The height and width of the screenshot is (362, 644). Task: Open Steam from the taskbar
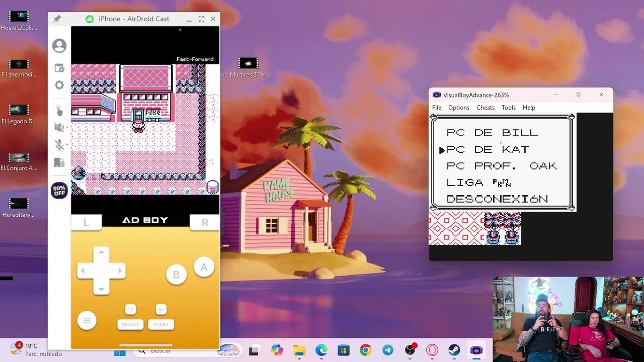coord(454,350)
